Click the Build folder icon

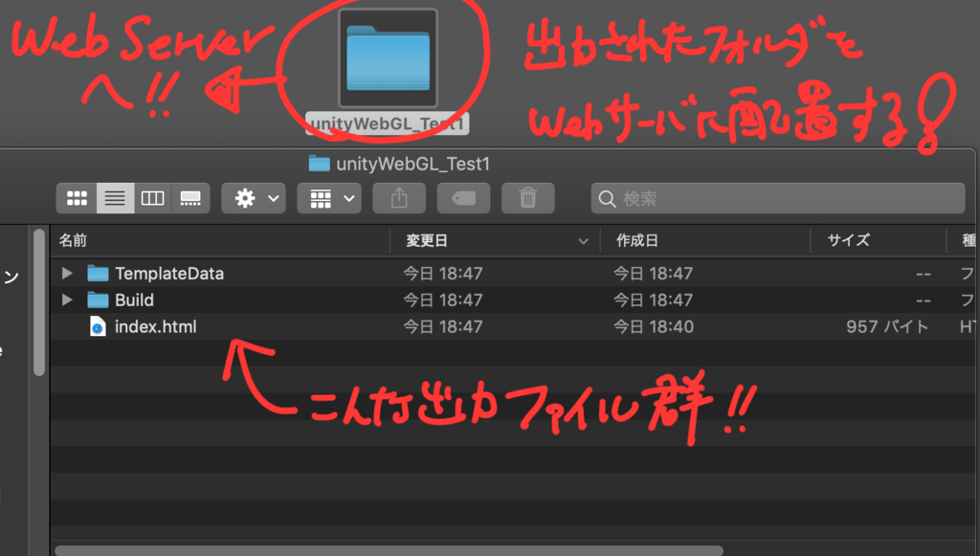click(x=98, y=300)
